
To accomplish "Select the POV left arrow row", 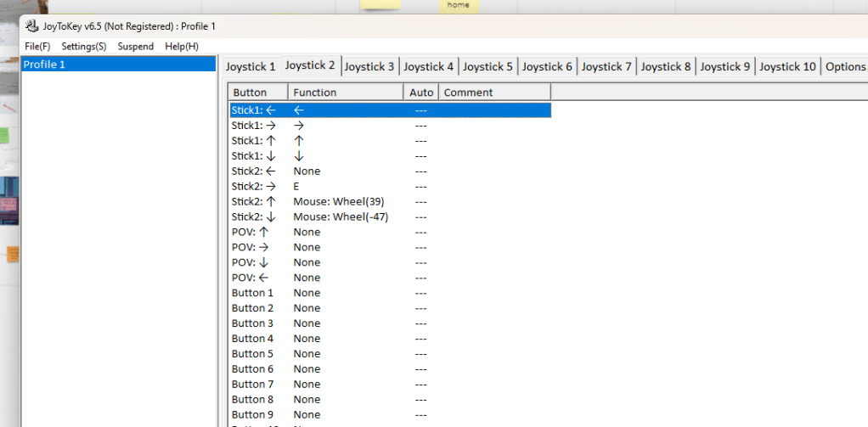I will (x=391, y=278).
